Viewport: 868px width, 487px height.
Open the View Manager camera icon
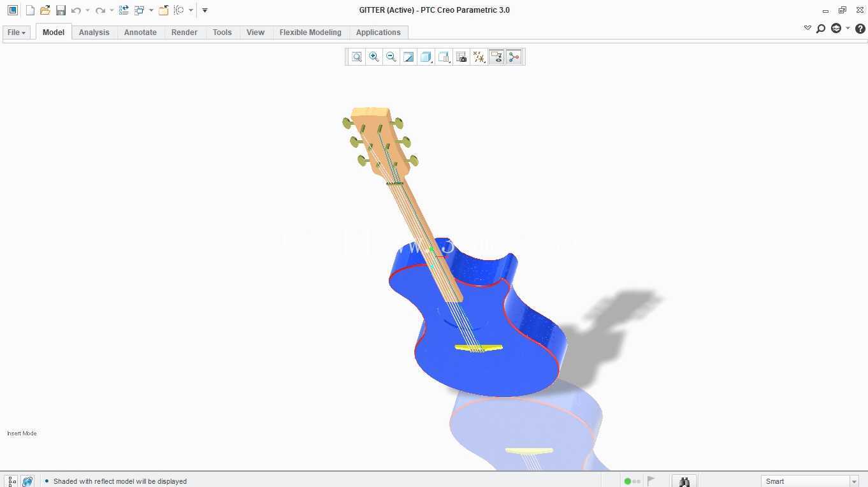[461, 57]
